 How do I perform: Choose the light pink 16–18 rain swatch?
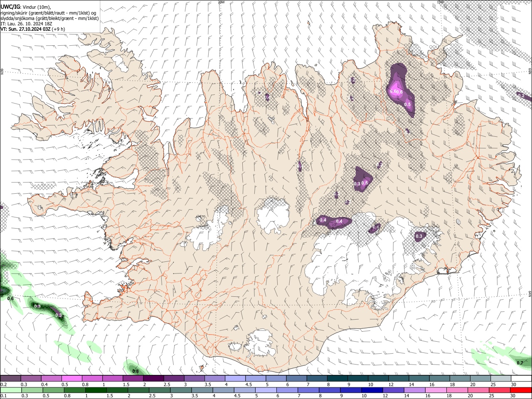(436, 390)
